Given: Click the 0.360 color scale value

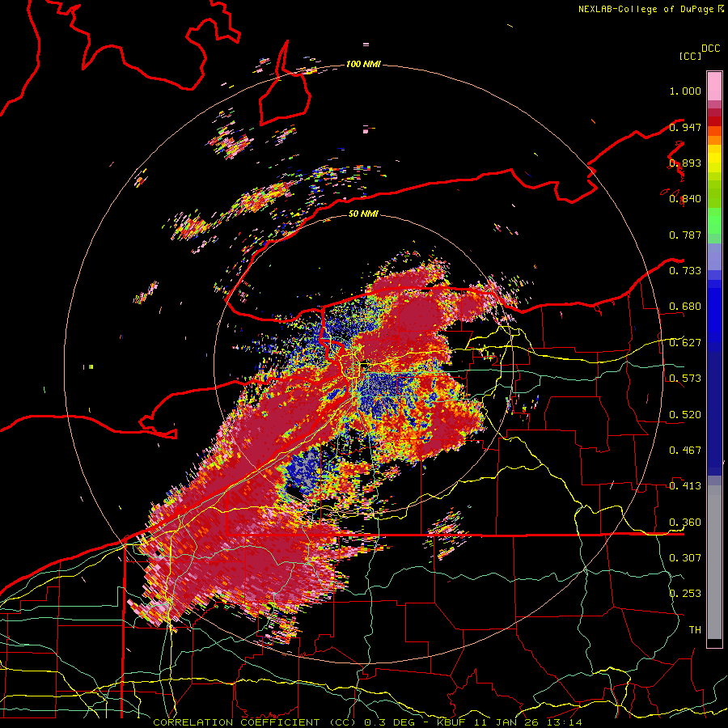Looking at the screenshot, I should [x=685, y=523].
